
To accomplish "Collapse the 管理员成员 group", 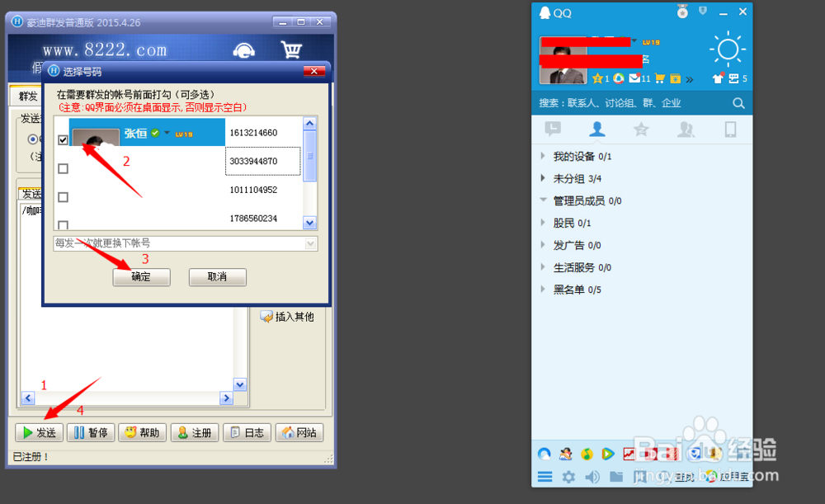I will pos(543,200).
